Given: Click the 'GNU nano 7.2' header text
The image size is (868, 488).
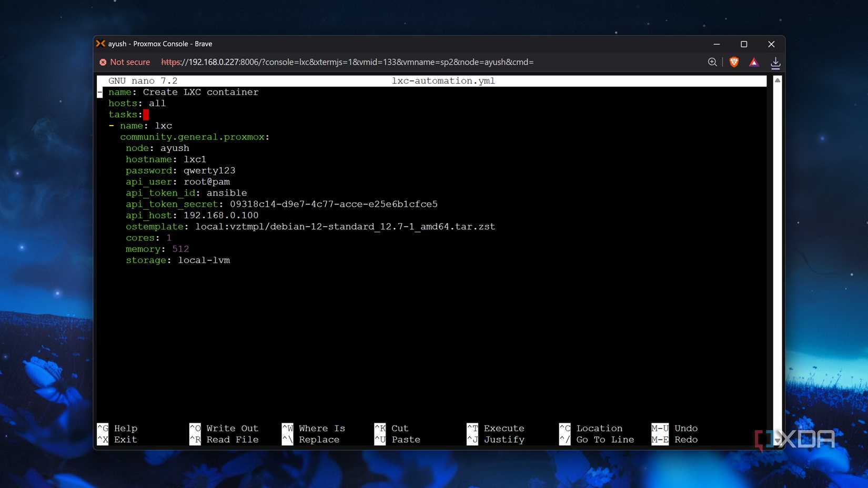Looking at the screenshot, I should [x=143, y=81].
